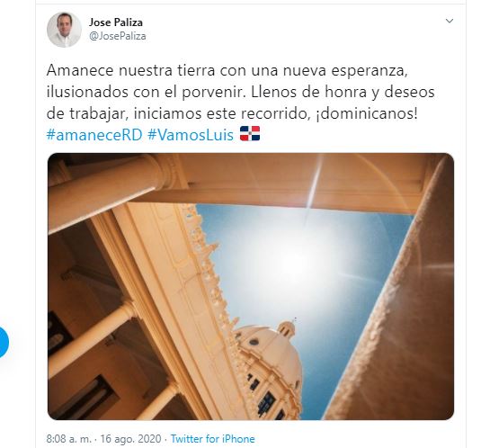Open Jose Paliza's profile avatar
The image size is (481, 448).
[x=64, y=30]
